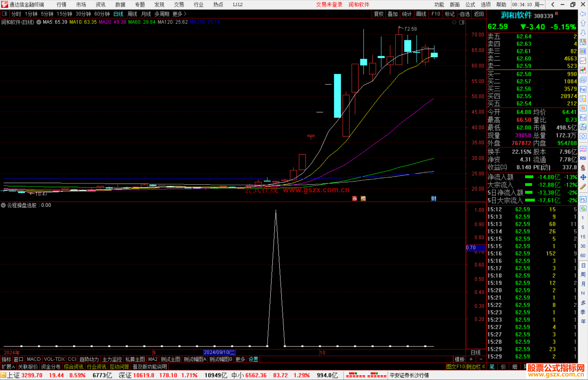Select the 15 minute period in sidebar
This screenshot has width=588, height=380.
tap(583, 237)
